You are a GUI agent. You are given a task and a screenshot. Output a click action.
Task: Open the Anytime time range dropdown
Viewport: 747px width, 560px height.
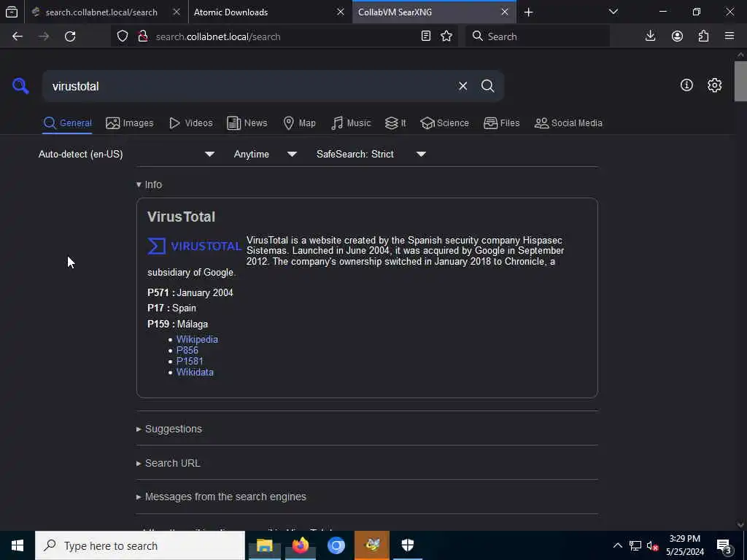(266, 155)
